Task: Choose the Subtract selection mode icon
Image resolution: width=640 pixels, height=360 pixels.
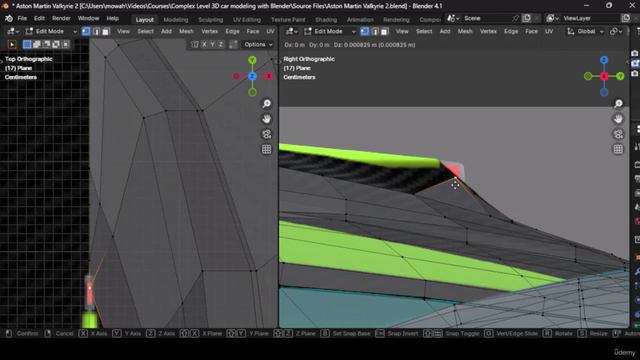Action: coord(46,44)
